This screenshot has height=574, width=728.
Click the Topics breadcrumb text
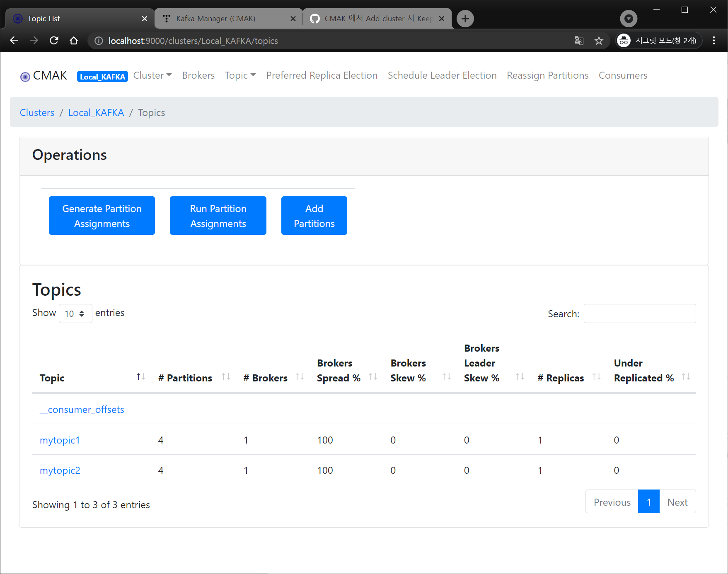(x=151, y=113)
